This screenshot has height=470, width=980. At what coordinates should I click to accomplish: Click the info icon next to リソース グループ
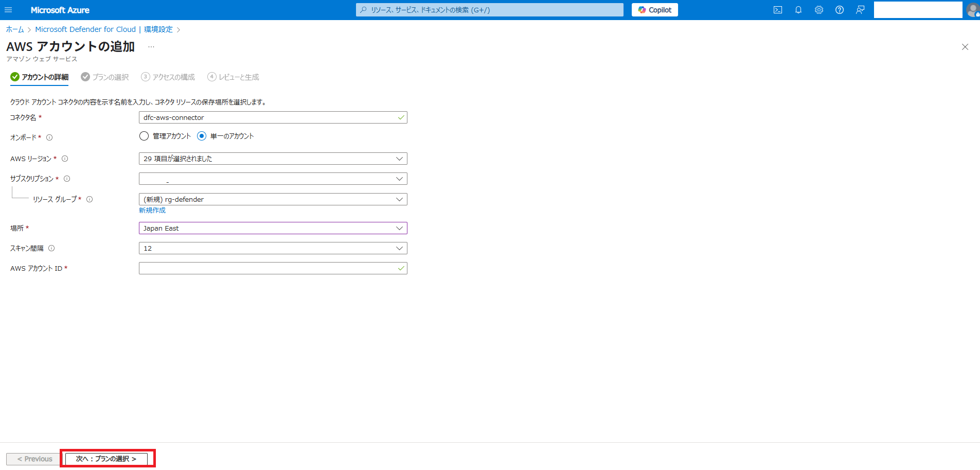point(90,199)
